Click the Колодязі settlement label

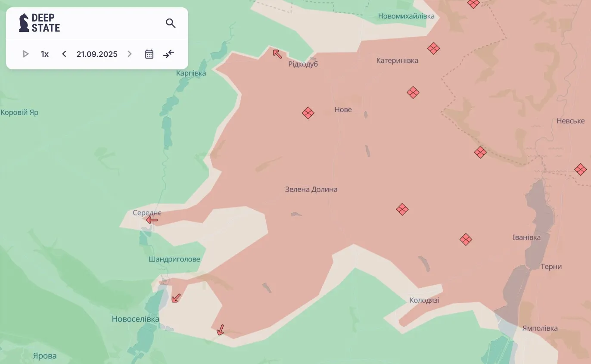click(x=424, y=300)
